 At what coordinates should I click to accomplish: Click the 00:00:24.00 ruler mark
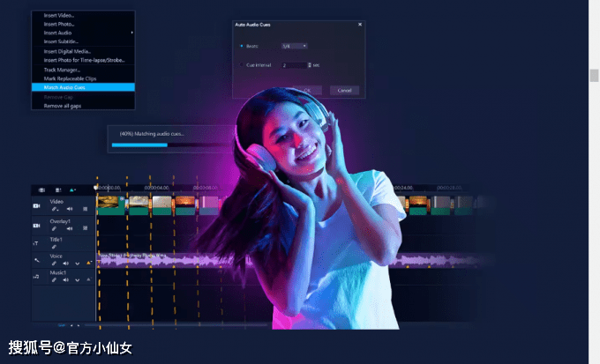click(402, 188)
